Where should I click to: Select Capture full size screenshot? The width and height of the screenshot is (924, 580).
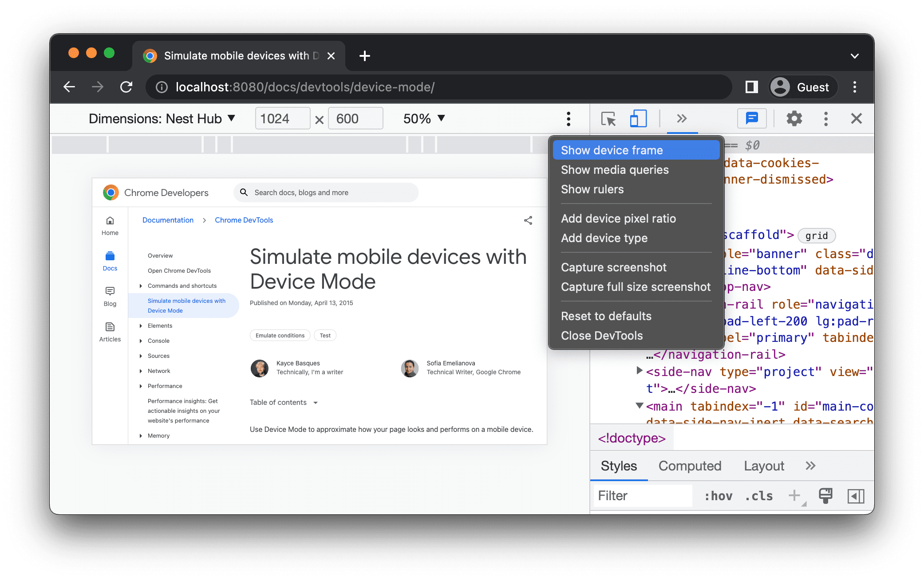click(x=635, y=287)
